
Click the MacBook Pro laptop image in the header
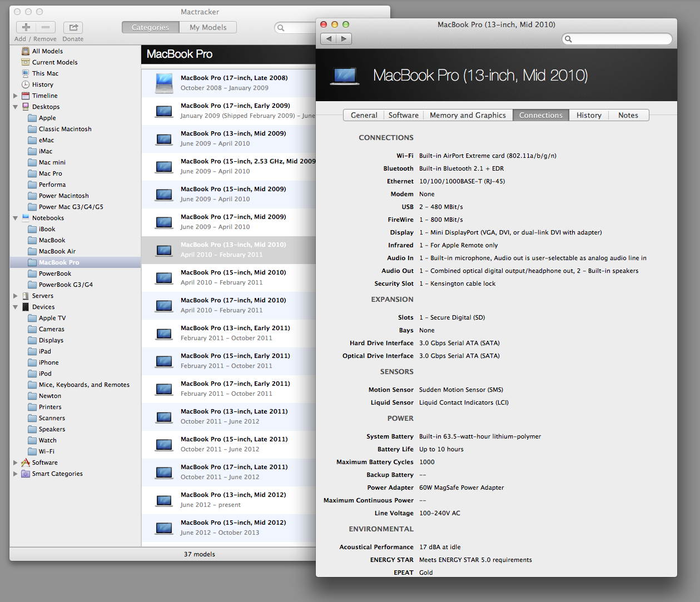(344, 76)
